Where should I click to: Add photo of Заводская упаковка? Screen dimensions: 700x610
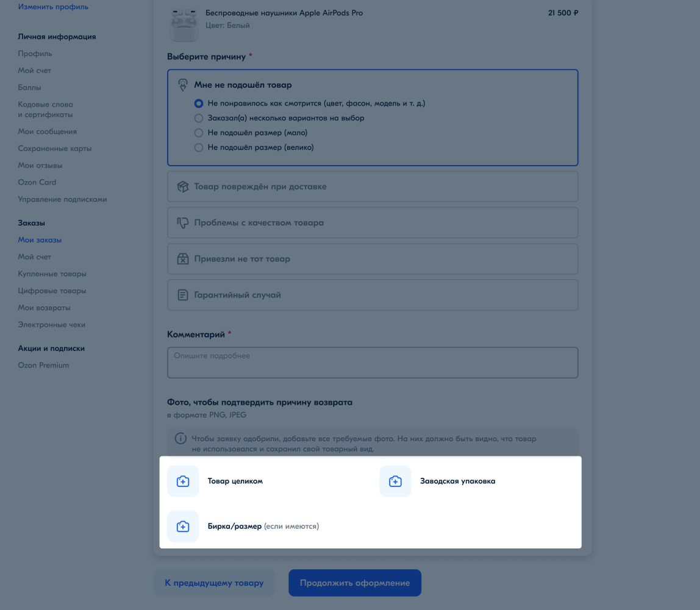tap(395, 481)
